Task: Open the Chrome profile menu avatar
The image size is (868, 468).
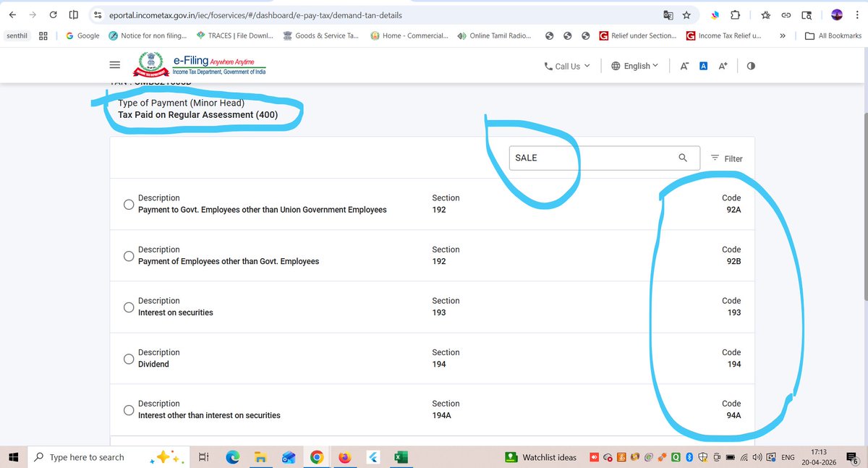Action: coord(837,14)
